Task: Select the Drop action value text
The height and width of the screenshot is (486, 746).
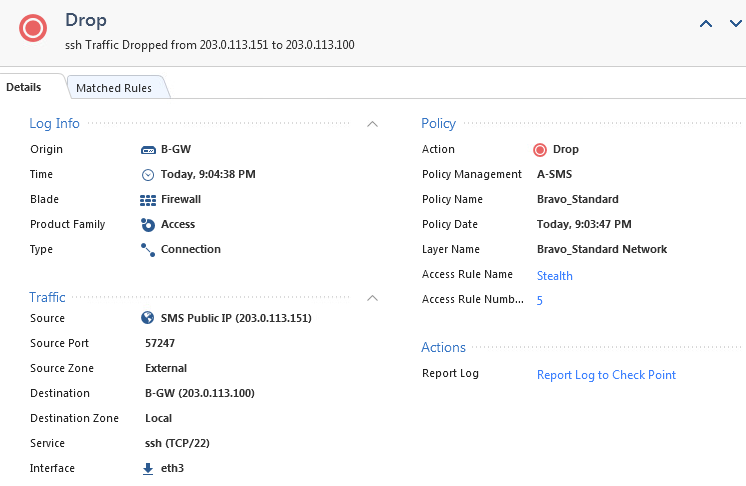Action: click(566, 149)
